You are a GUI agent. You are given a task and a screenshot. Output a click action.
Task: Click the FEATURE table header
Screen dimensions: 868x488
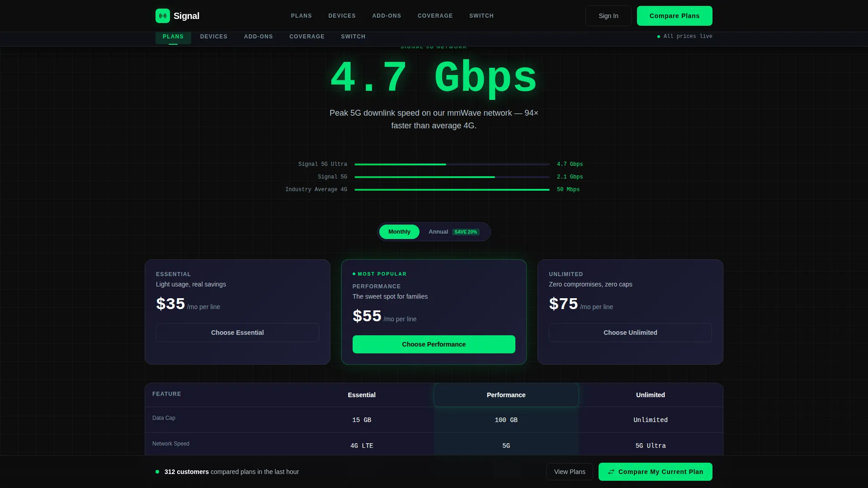(167, 394)
